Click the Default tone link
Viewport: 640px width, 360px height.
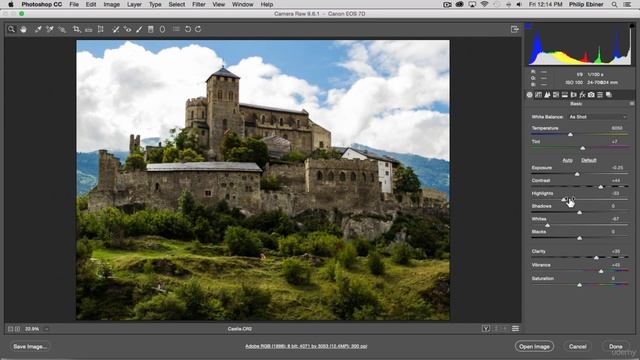click(x=589, y=160)
